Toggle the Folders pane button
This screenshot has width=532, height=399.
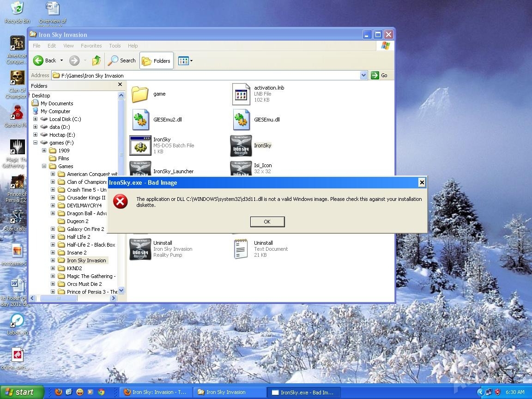(x=157, y=60)
